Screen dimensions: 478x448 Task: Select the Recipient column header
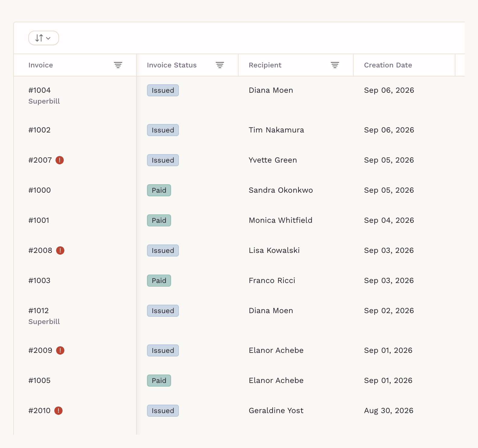(x=265, y=65)
